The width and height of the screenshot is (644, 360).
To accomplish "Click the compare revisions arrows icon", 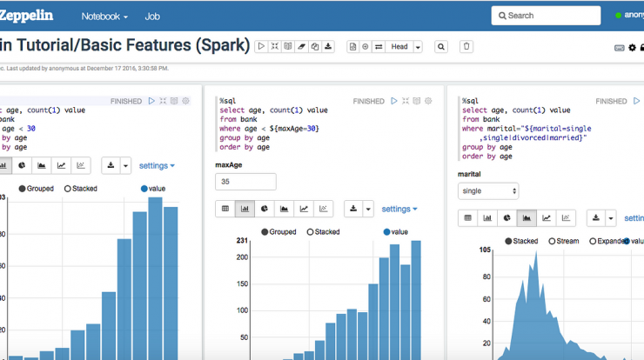I will [379, 46].
